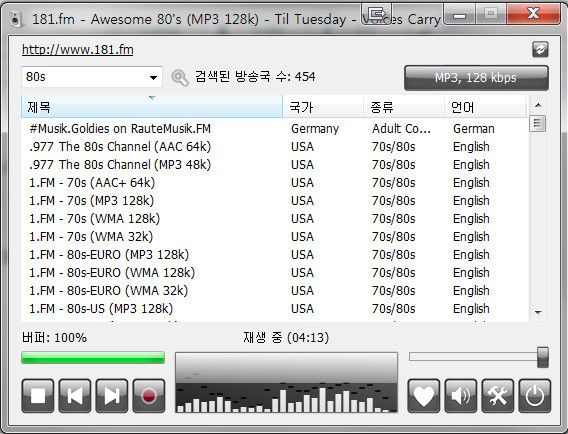Click 버퍼: 100% status text

tap(54, 338)
